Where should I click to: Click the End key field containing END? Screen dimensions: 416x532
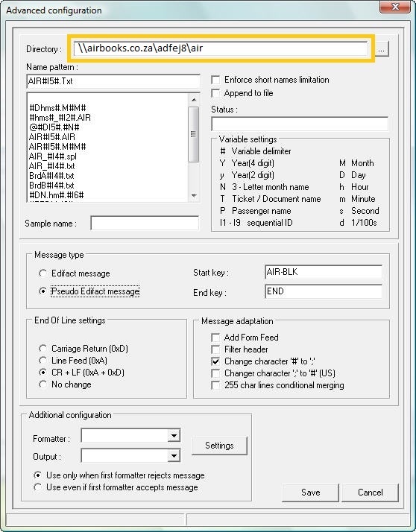(x=324, y=291)
